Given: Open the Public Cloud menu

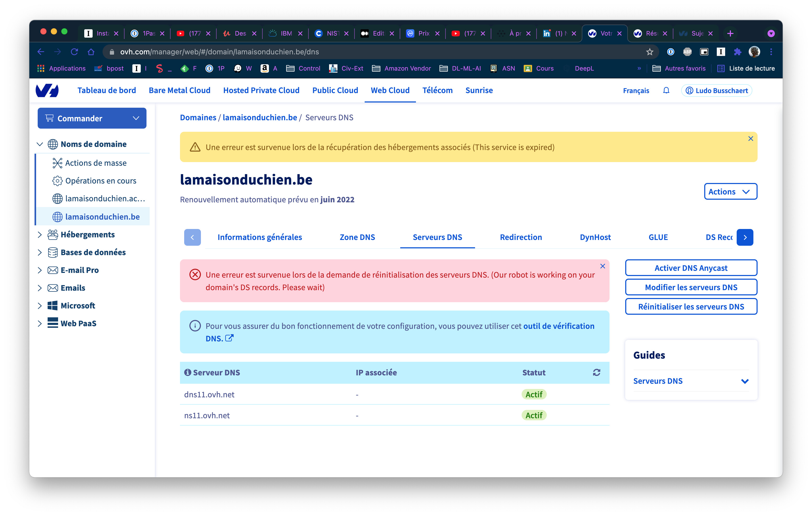Looking at the screenshot, I should (335, 90).
